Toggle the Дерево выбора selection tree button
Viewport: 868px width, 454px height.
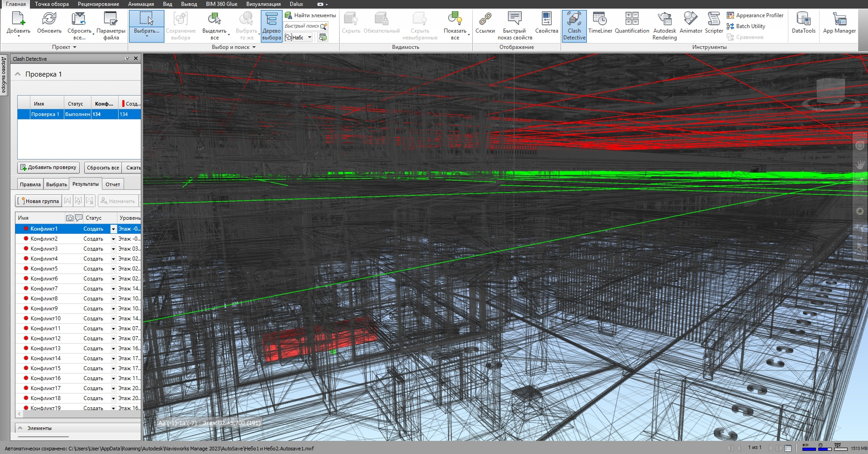pyautogui.click(x=271, y=26)
